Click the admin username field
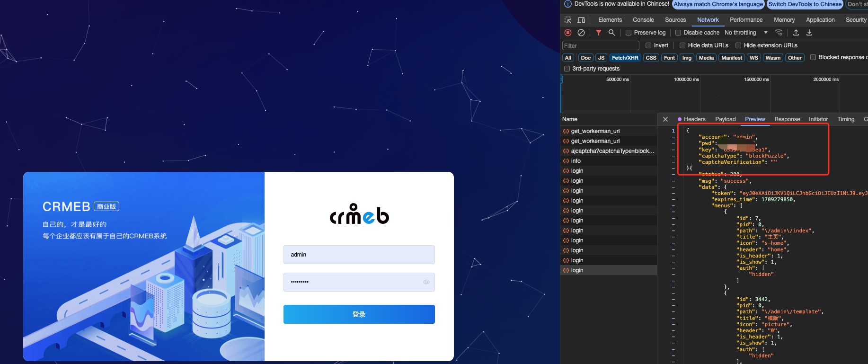This screenshot has height=364, width=868. point(359,255)
